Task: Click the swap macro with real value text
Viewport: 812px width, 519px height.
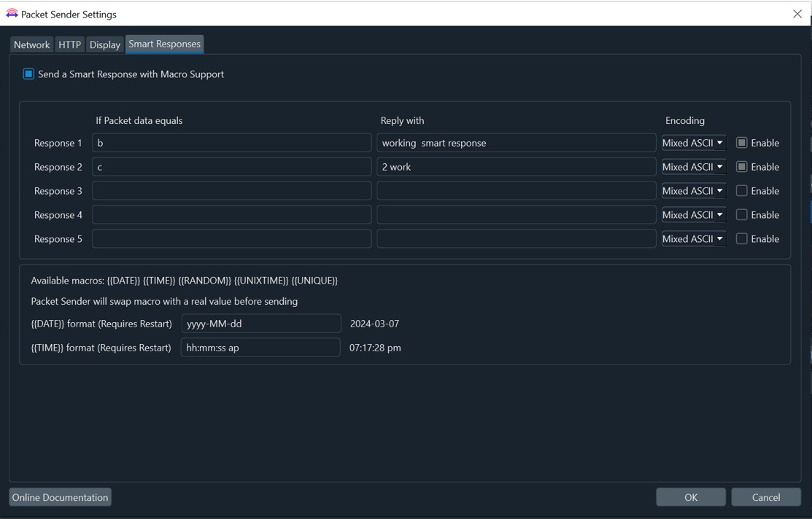Action: pyautogui.click(x=164, y=301)
